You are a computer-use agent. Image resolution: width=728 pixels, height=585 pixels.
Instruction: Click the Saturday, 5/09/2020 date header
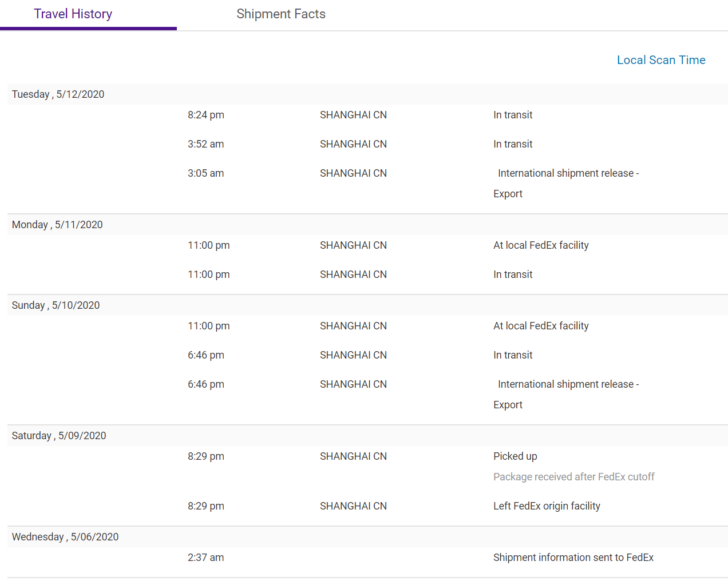click(59, 436)
